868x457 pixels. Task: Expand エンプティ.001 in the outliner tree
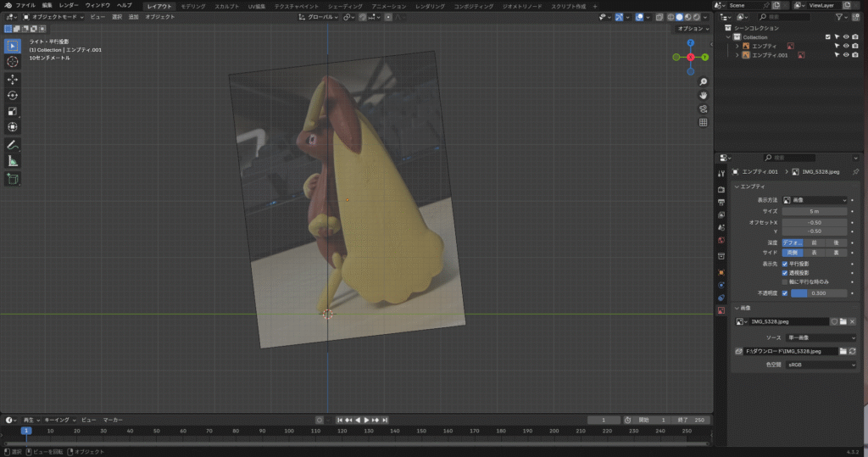(737, 55)
